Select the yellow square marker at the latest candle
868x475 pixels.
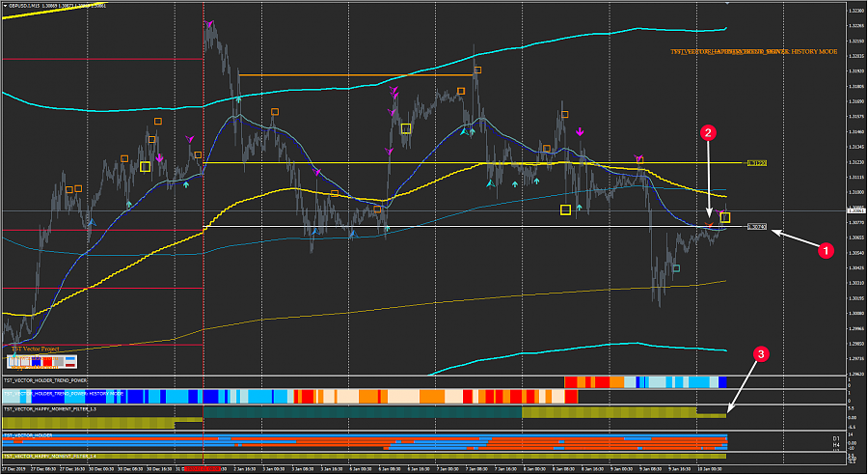tap(725, 218)
